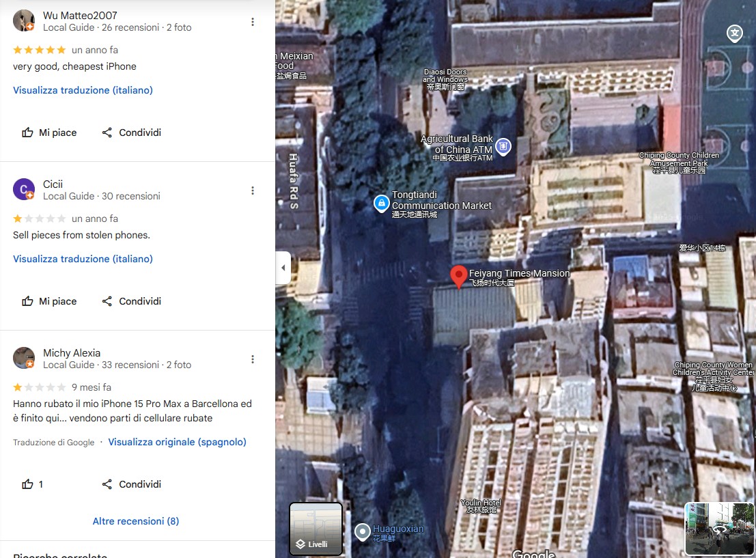The height and width of the screenshot is (558, 756).
Task: Click Cicii's purple profile avatar
Action: (24, 189)
